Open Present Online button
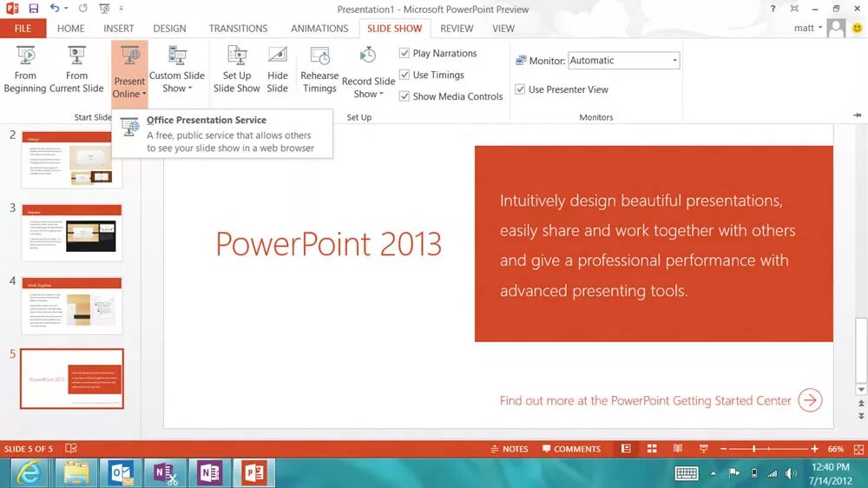The image size is (868, 488). 129,74
